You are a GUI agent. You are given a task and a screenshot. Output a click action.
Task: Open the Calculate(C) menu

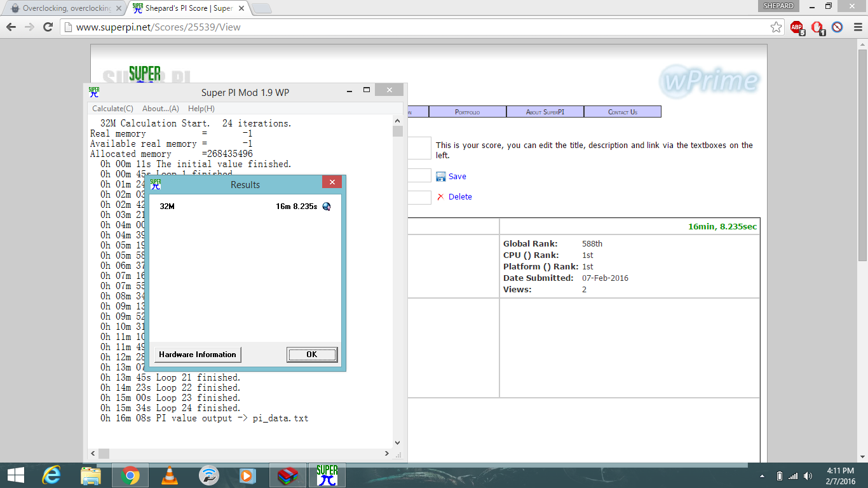112,109
